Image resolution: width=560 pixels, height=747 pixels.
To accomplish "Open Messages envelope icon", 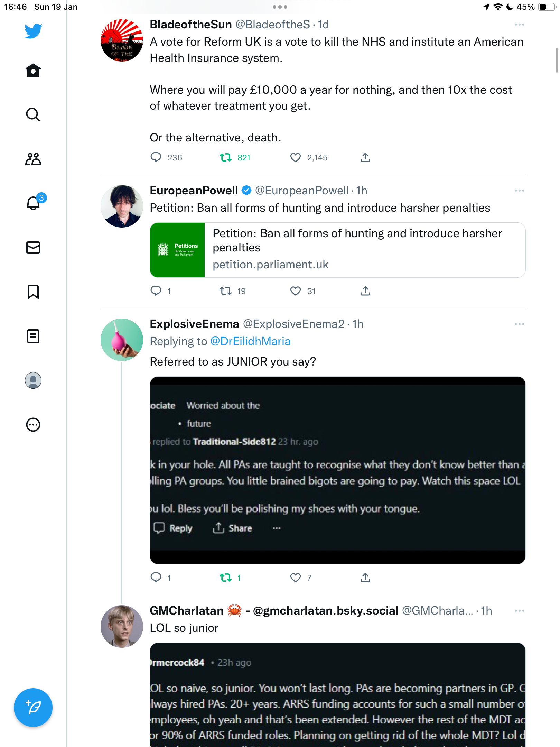I will (33, 248).
